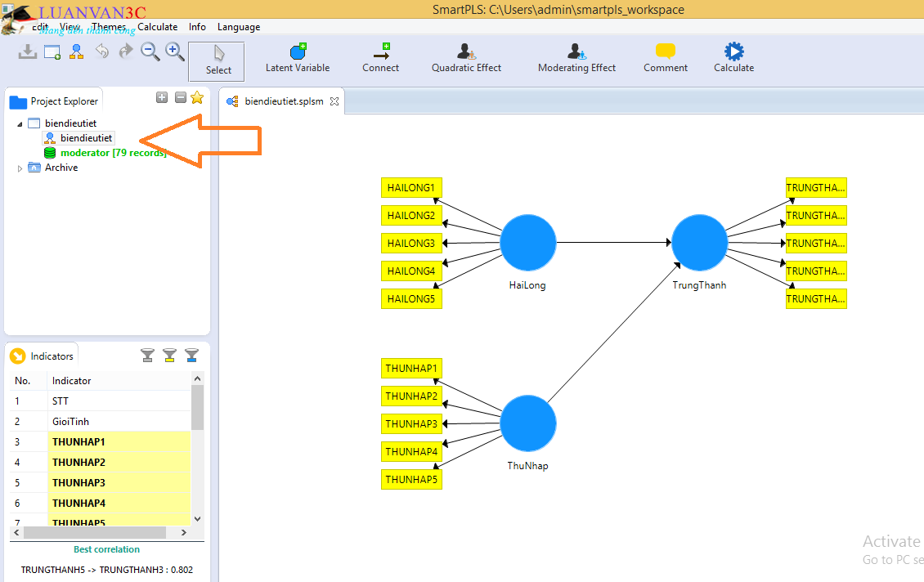Screen dimensions: 924x582
Task: Click the Latent Variable tool icon
Action: coord(298,52)
